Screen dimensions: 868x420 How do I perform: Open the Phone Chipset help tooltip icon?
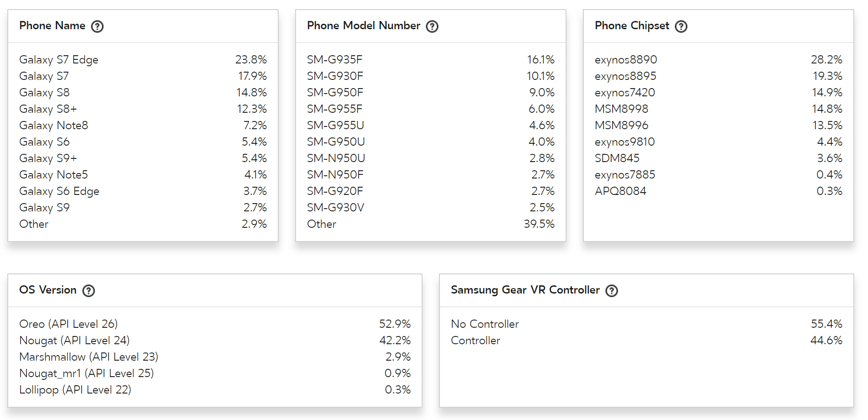click(x=681, y=26)
